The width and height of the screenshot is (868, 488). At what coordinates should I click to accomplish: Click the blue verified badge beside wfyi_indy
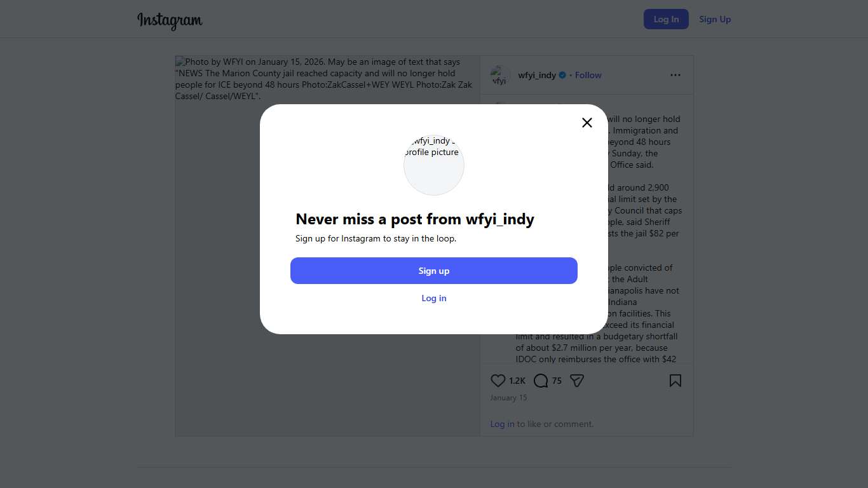[562, 75]
